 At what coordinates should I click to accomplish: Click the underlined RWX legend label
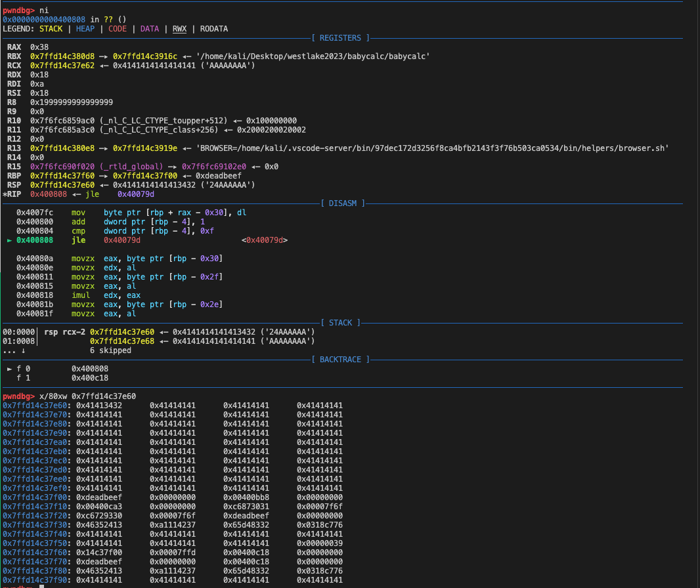click(179, 29)
